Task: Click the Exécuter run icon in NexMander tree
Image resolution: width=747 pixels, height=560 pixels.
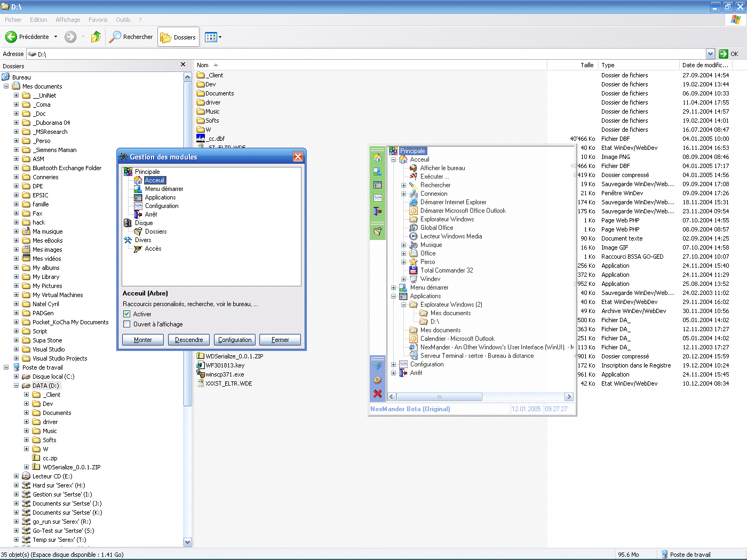Action: click(414, 177)
